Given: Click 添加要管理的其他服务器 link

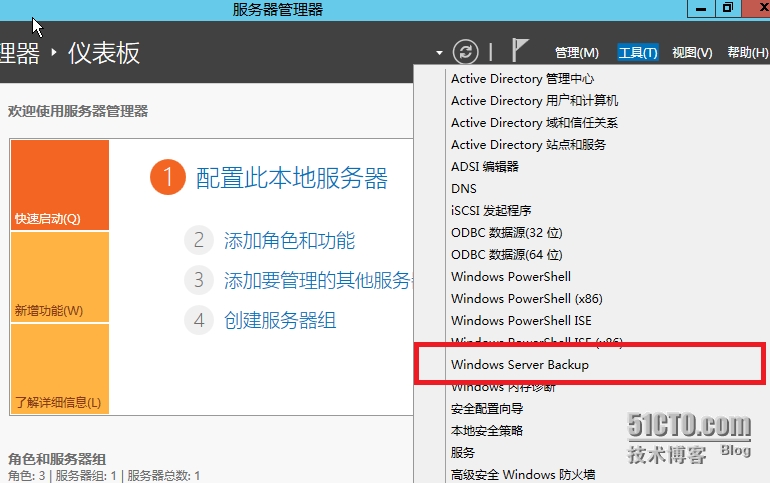Looking at the screenshot, I should [x=318, y=280].
